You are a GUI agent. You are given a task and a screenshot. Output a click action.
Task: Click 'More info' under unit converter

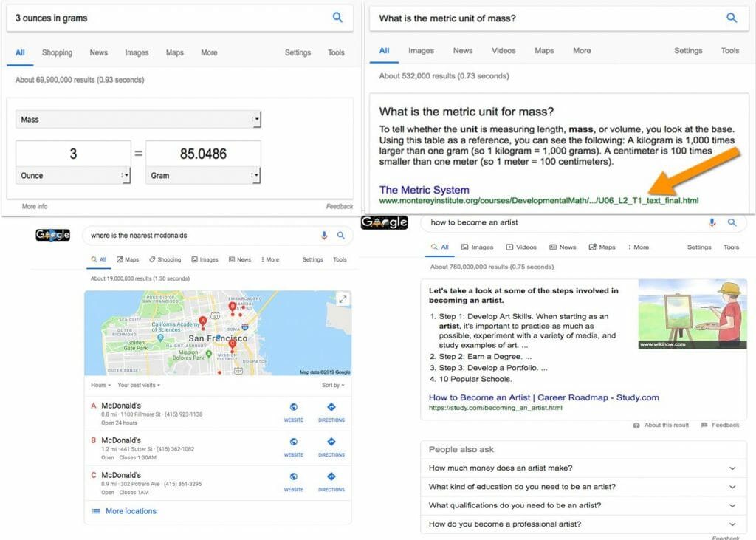[x=35, y=206]
